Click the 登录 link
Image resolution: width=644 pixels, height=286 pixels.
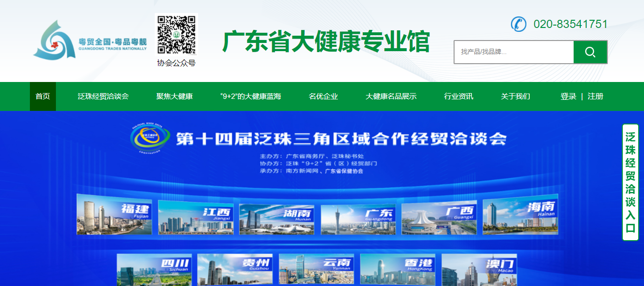pyautogui.click(x=568, y=96)
